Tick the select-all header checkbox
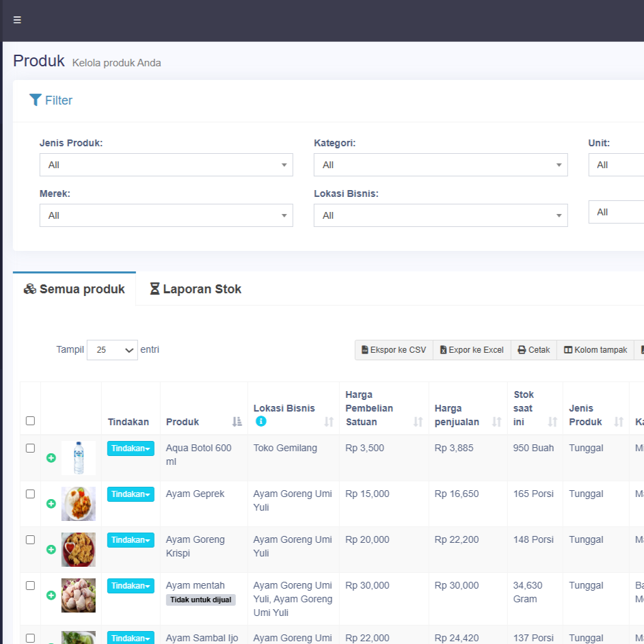Viewport: 644px width, 644px height. (30, 421)
